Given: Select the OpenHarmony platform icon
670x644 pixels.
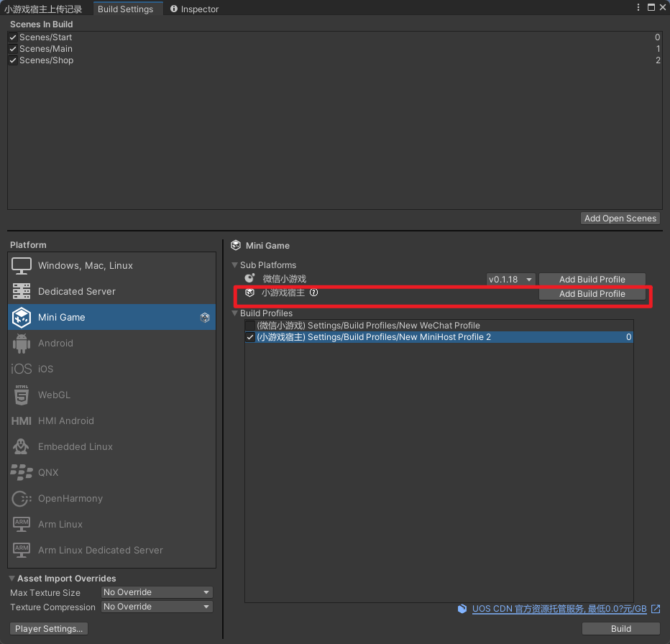Looking at the screenshot, I should 22,499.
